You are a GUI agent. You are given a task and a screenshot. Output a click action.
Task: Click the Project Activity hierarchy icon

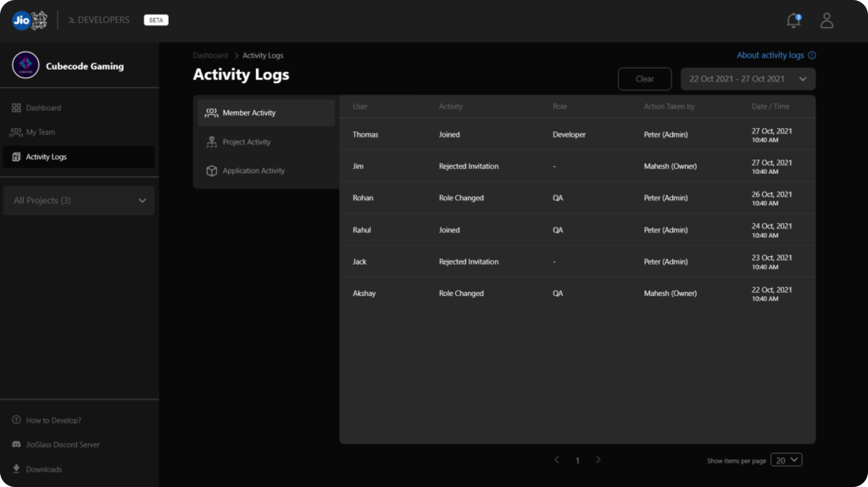(211, 142)
